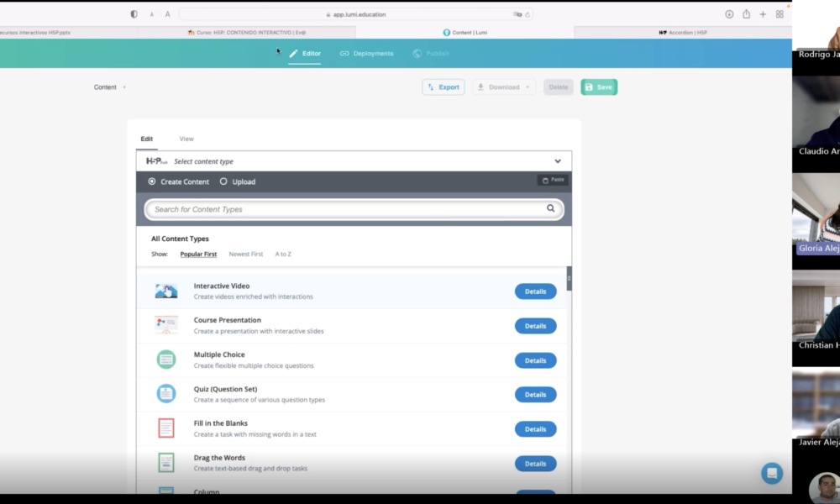Click the Safari share icon
This screenshot has height=504, width=840.
click(x=746, y=14)
